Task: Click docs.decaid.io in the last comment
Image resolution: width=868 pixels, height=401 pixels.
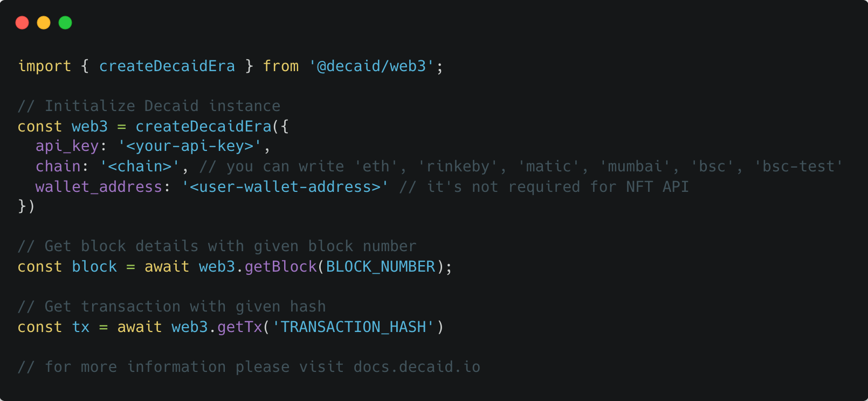Action: pyautogui.click(x=417, y=367)
